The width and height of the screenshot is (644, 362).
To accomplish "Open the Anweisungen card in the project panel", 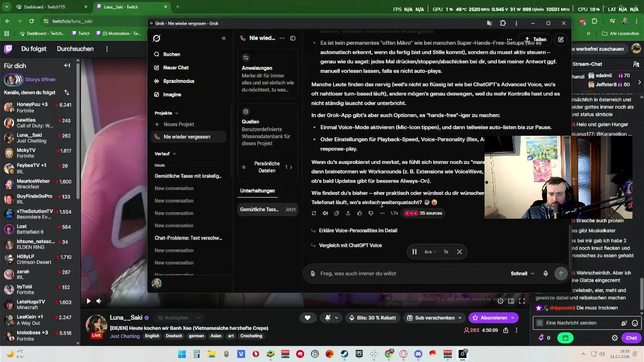I will click(268, 74).
